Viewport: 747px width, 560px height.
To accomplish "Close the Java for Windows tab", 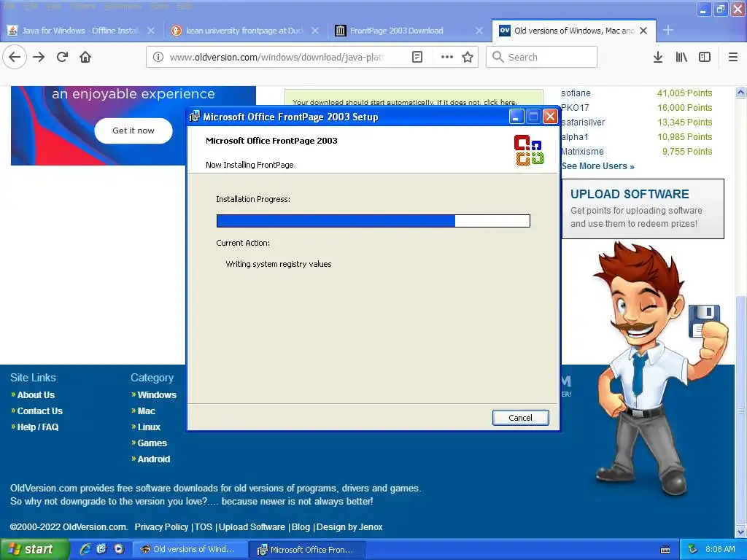I will (150, 31).
